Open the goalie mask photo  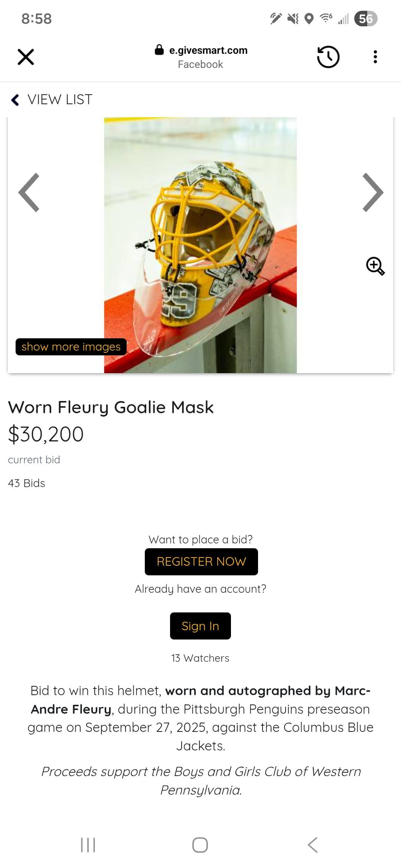(200, 245)
